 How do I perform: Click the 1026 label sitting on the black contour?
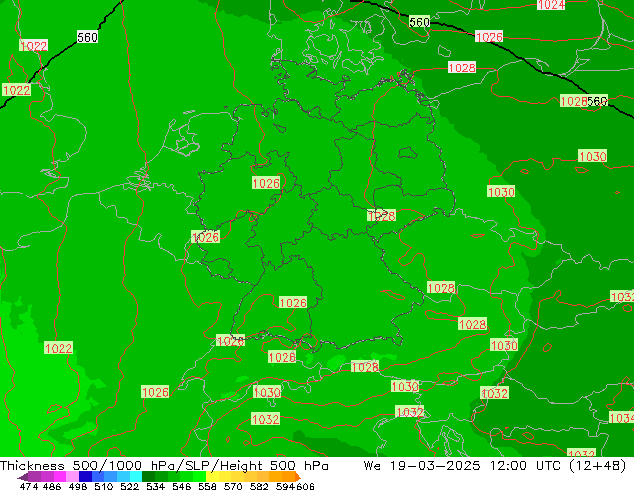click(x=489, y=37)
